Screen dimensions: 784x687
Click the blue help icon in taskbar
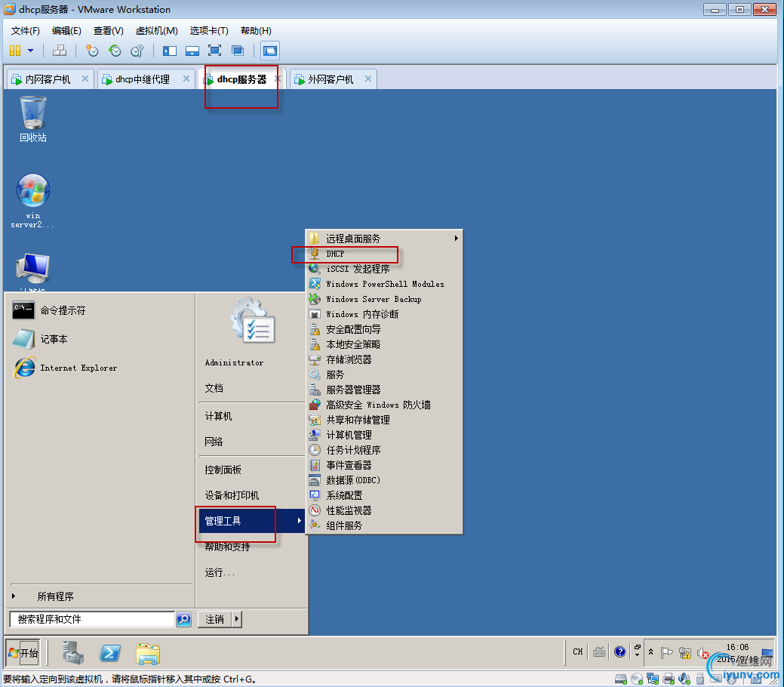pyautogui.click(x=620, y=652)
